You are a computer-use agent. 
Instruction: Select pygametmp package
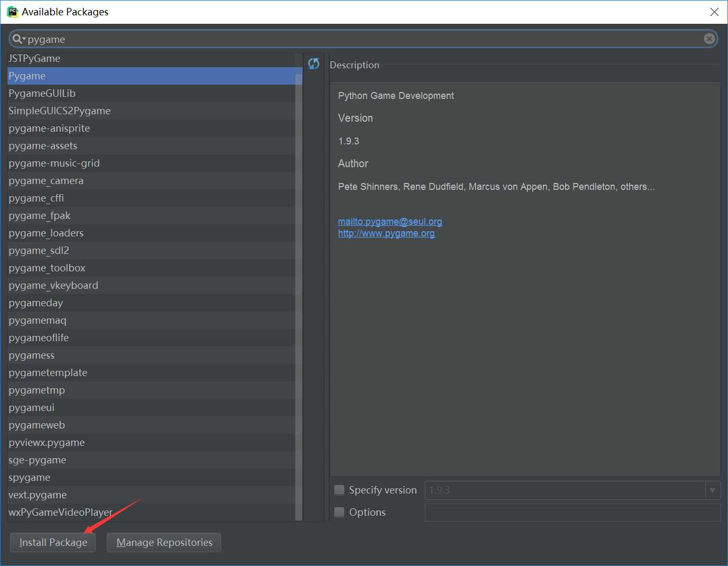pos(151,390)
